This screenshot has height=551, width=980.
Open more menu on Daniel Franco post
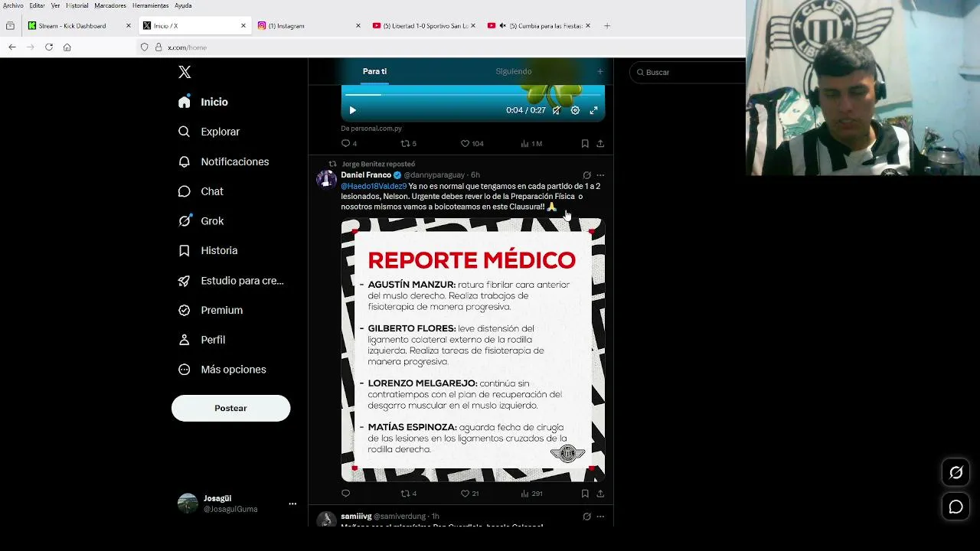(x=600, y=175)
